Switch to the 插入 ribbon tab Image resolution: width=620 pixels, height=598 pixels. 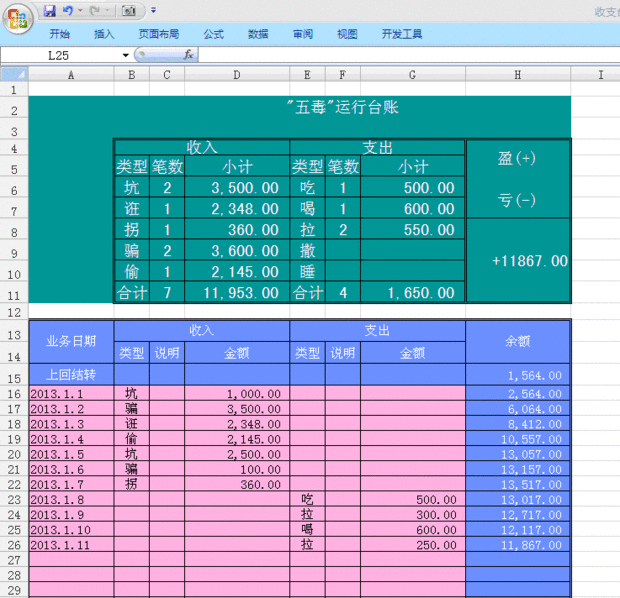(x=104, y=34)
